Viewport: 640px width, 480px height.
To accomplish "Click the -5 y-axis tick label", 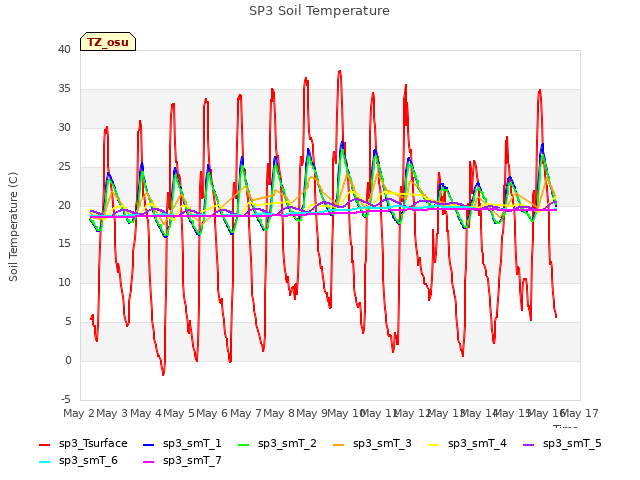I will coord(66,399).
